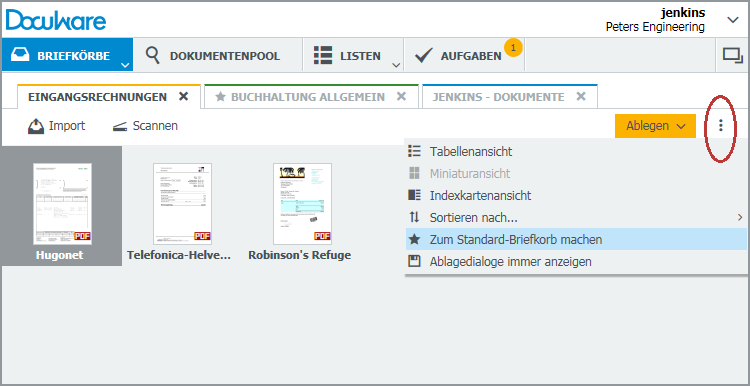Click the jenkins user name

(683, 12)
